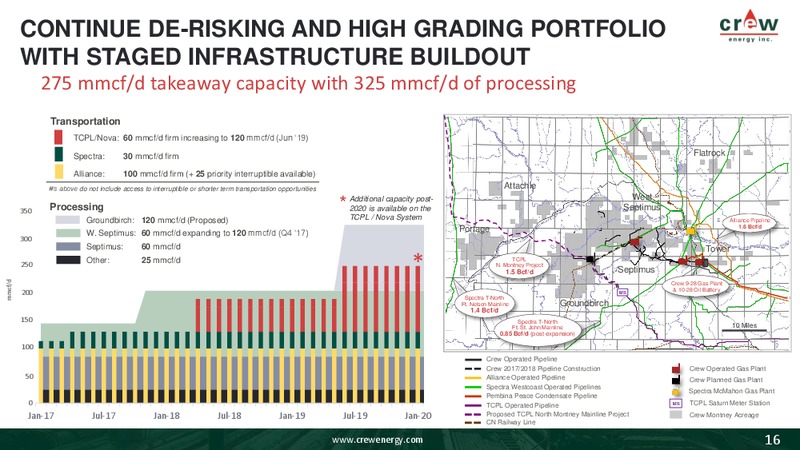Click the TCPL N. Montney Project callout
Image resolution: width=800 pixels, height=450 pixels.
tap(519, 266)
